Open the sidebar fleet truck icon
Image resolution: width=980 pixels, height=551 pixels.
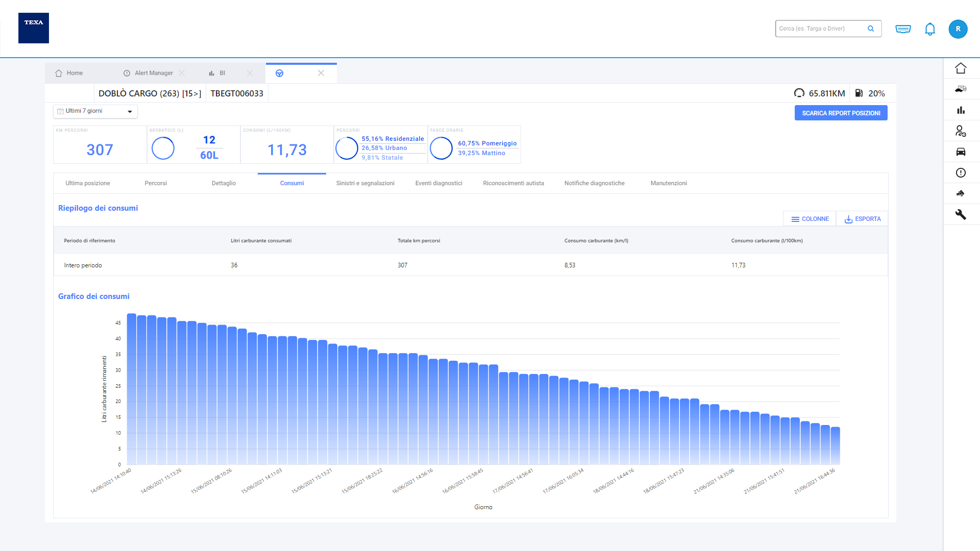pos(961,89)
